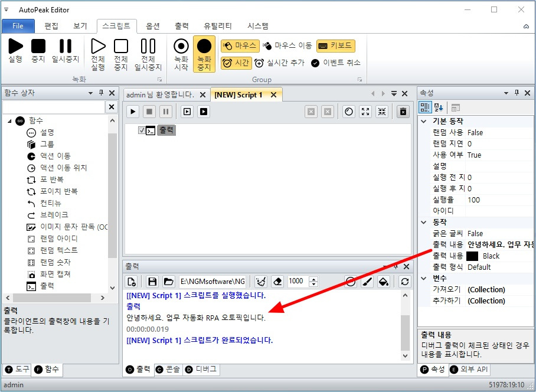Open the 시스템 ribbon tab
This screenshot has width=536, height=392.
coord(258,26)
